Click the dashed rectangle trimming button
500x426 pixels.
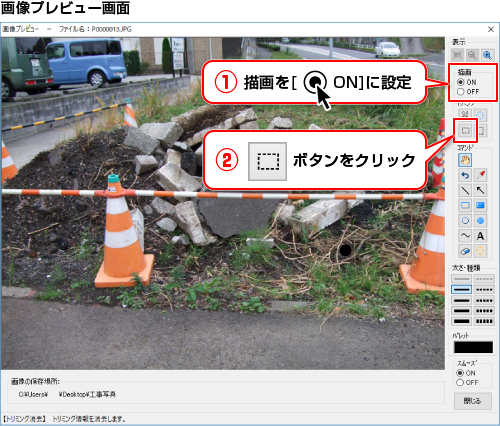coord(465,130)
